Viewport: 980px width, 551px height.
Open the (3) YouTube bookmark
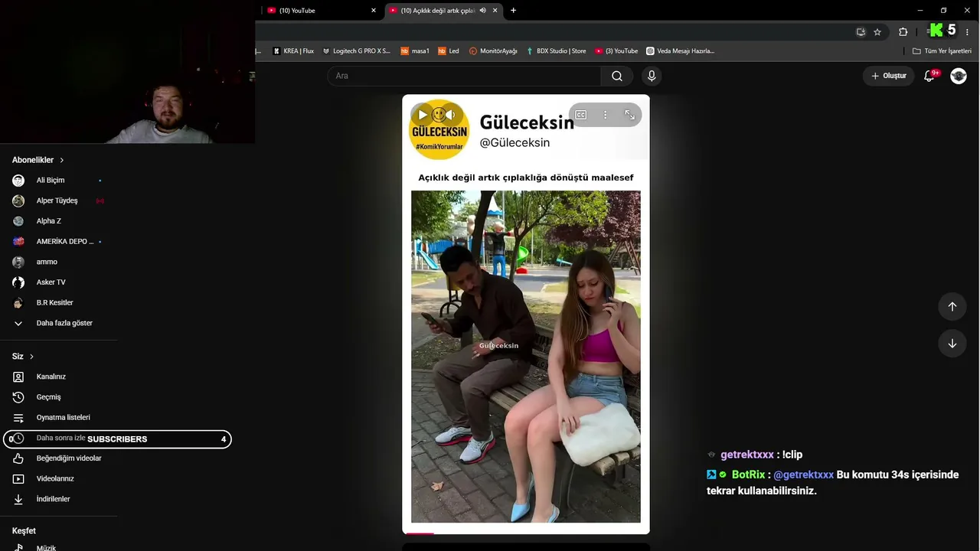(616, 51)
